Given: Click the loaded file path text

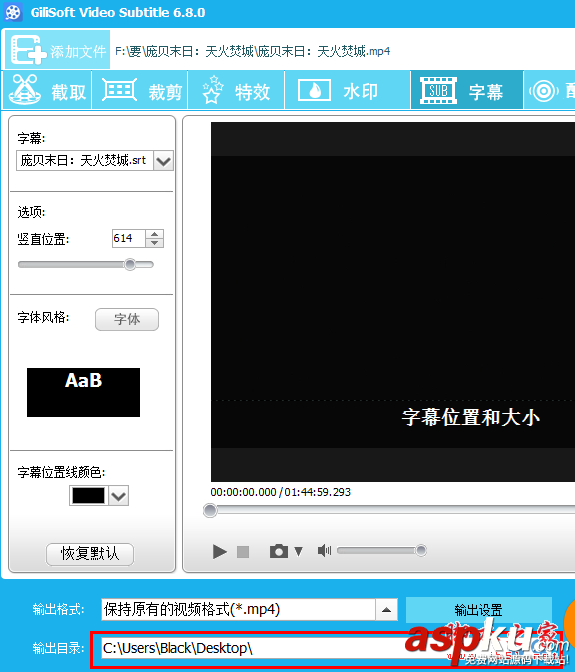Looking at the screenshot, I should [253, 51].
